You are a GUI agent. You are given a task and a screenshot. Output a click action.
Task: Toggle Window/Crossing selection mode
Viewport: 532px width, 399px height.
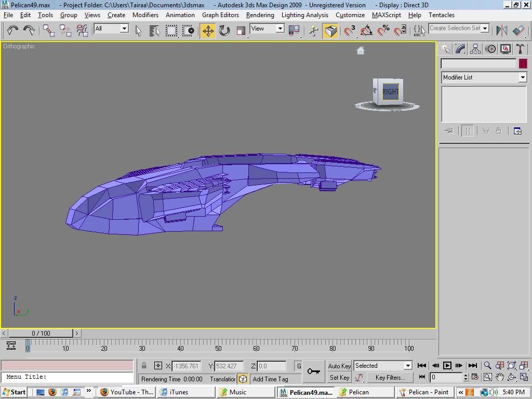click(x=188, y=31)
